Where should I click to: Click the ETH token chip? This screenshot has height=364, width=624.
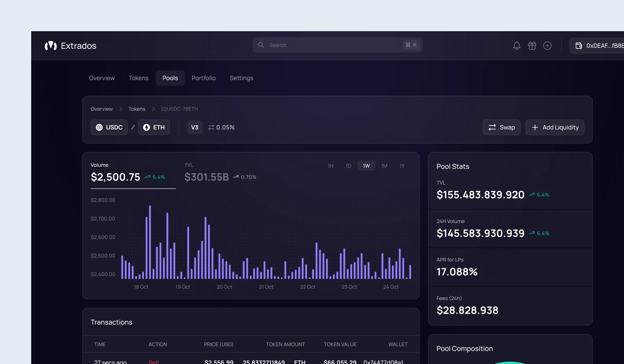pos(154,128)
